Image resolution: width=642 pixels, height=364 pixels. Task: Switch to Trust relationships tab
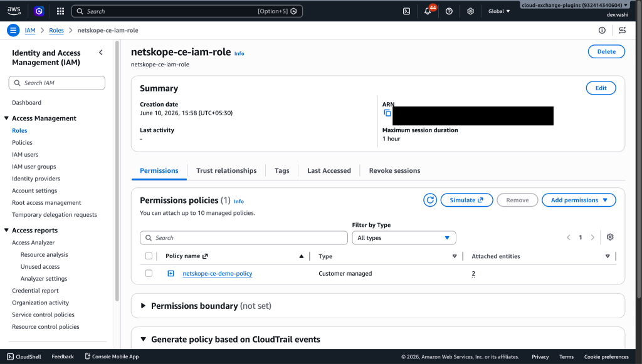point(226,170)
